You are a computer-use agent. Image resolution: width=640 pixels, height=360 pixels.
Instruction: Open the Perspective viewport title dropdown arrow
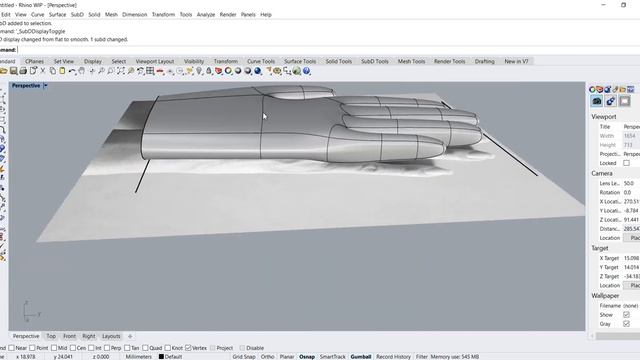(45, 86)
